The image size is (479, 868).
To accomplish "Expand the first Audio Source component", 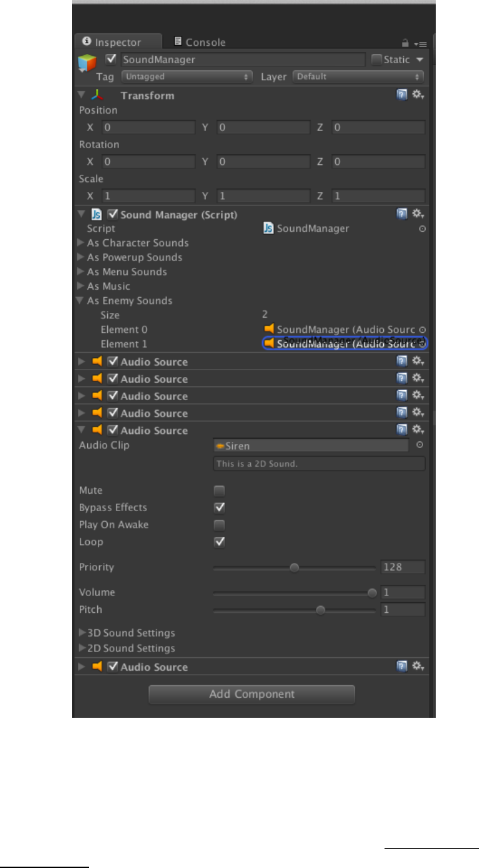I will pos(81,362).
